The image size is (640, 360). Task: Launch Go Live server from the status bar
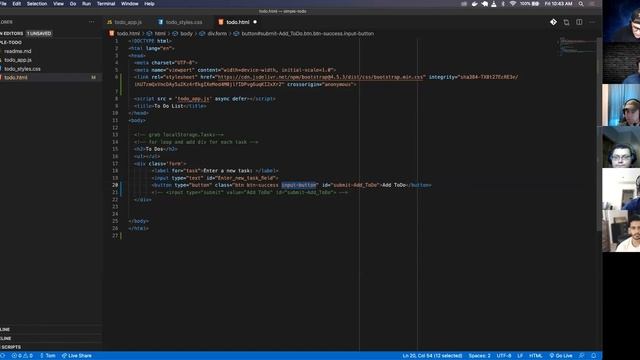tap(561, 356)
